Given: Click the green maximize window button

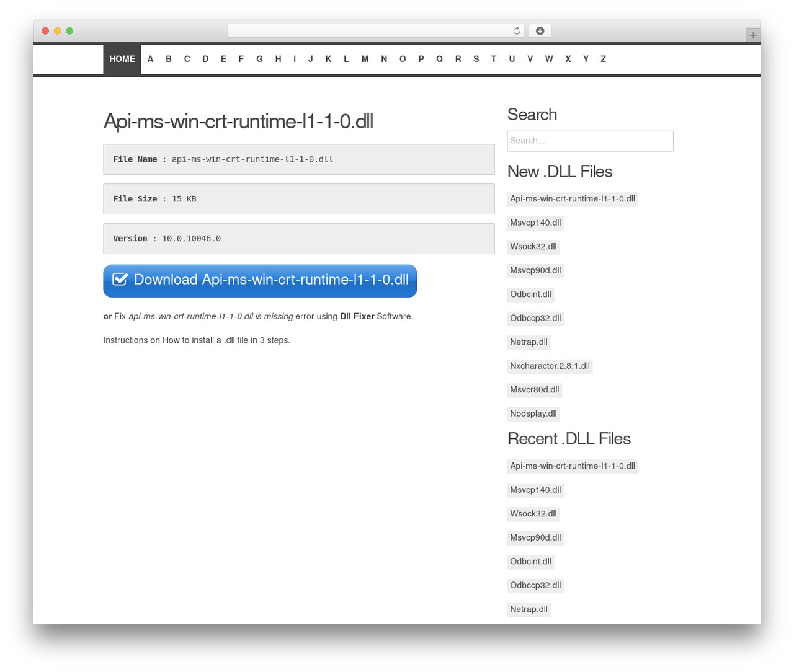Looking at the screenshot, I should pyautogui.click(x=69, y=31).
